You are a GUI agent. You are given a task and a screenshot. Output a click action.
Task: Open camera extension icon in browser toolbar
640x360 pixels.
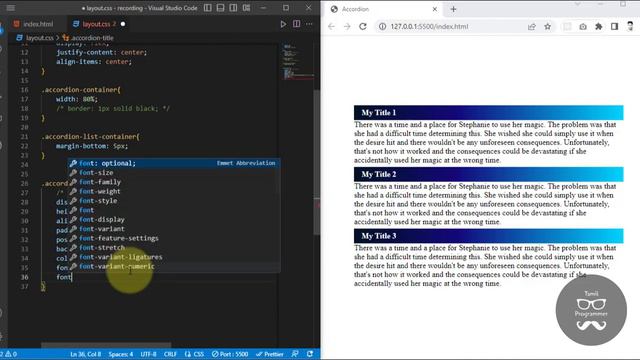pos(583,27)
